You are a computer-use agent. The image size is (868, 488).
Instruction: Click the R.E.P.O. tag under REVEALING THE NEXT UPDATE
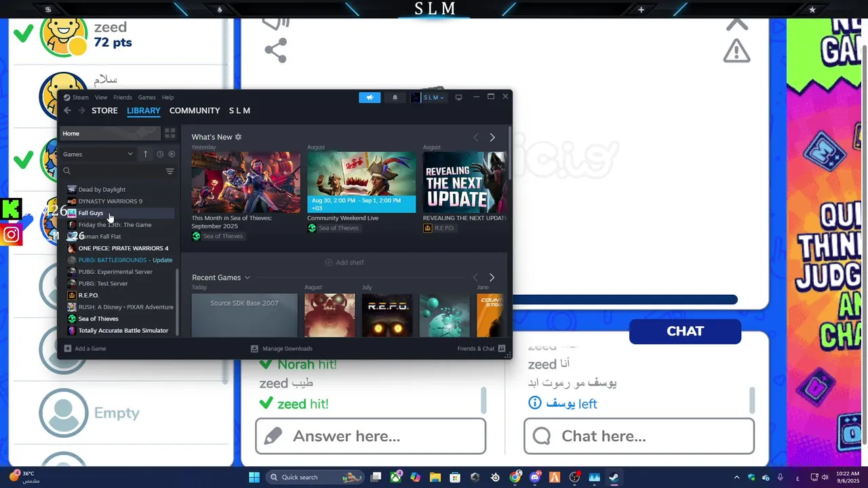(439, 228)
